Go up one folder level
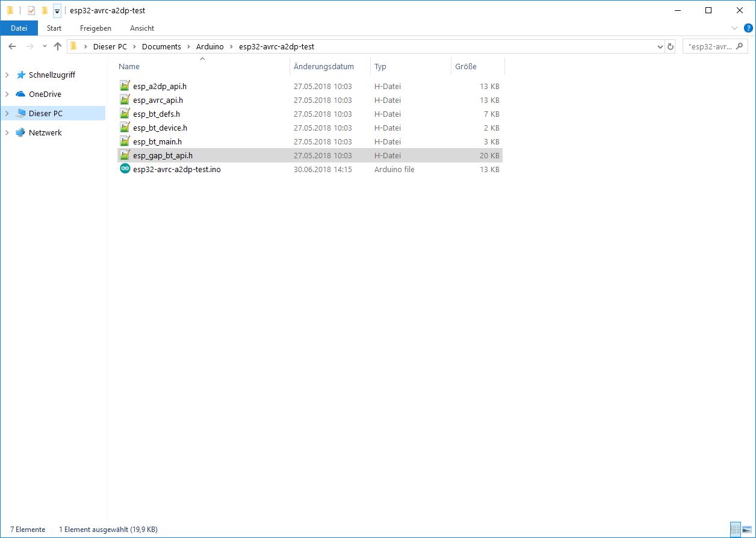756x538 pixels. [x=58, y=46]
